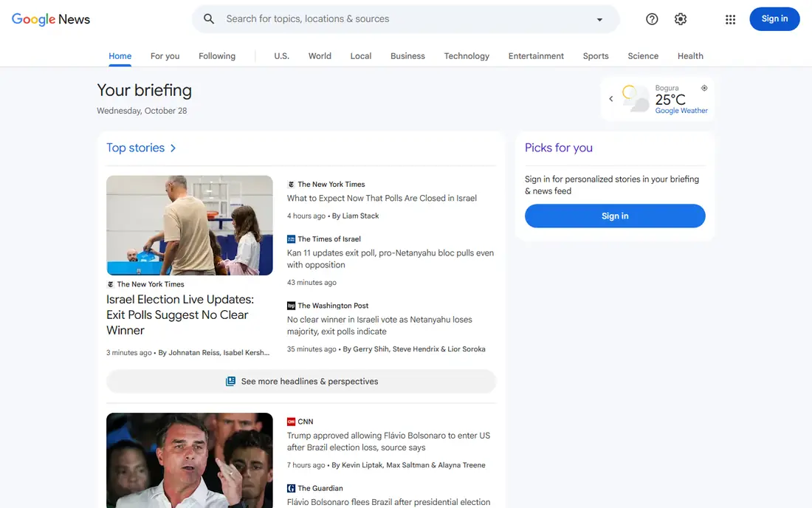The height and width of the screenshot is (508, 812).
Task: Click By Kevin Liptak, Max Saltman byline
Action: (x=409, y=465)
